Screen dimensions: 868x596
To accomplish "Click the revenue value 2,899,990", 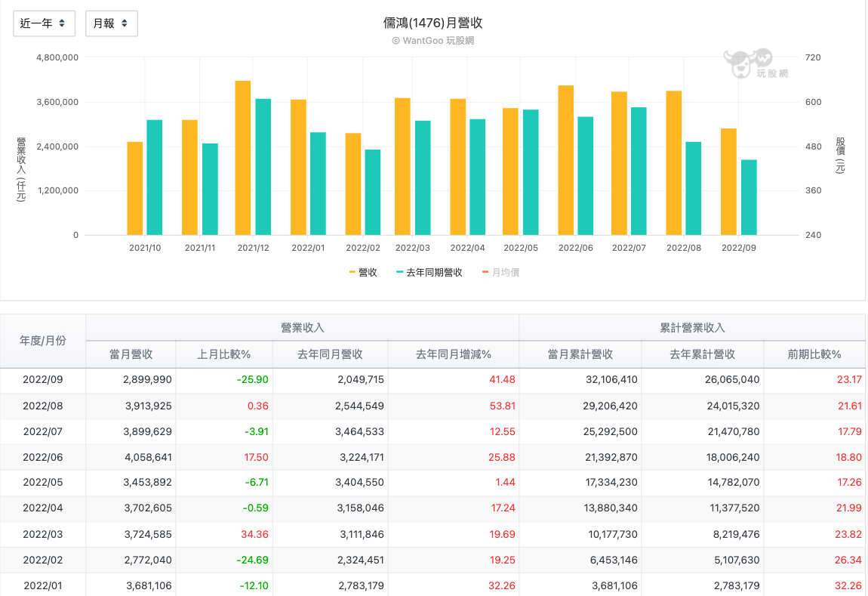I will 147,380.
